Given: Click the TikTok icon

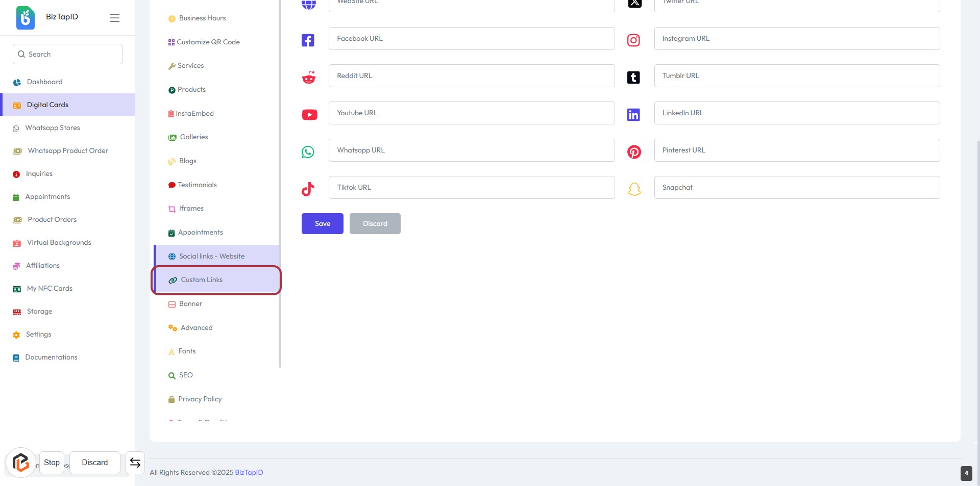Looking at the screenshot, I should click(308, 189).
